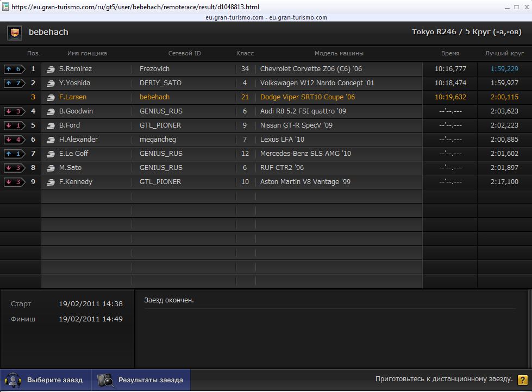
Task: Click the bebehach profile avatar icon
Action: pyautogui.click(x=15, y=33)
